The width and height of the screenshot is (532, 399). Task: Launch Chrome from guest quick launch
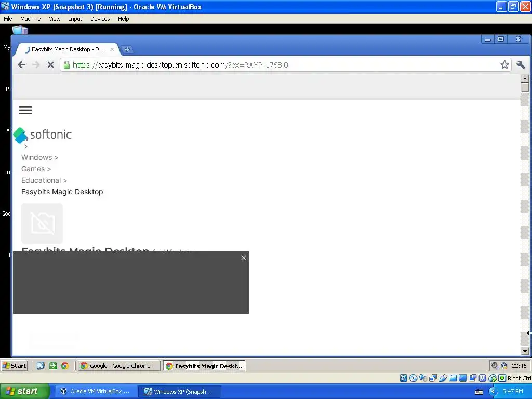65,366
